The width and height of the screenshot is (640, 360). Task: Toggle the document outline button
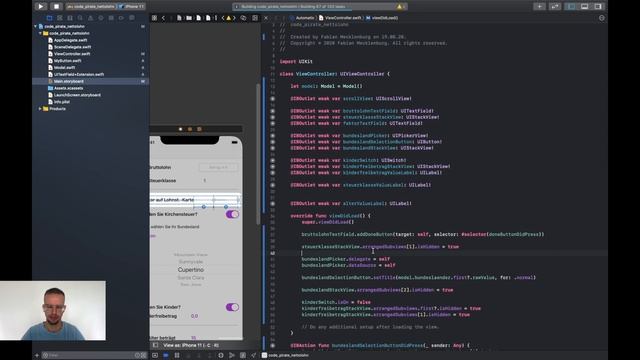(x=155, y=345)
